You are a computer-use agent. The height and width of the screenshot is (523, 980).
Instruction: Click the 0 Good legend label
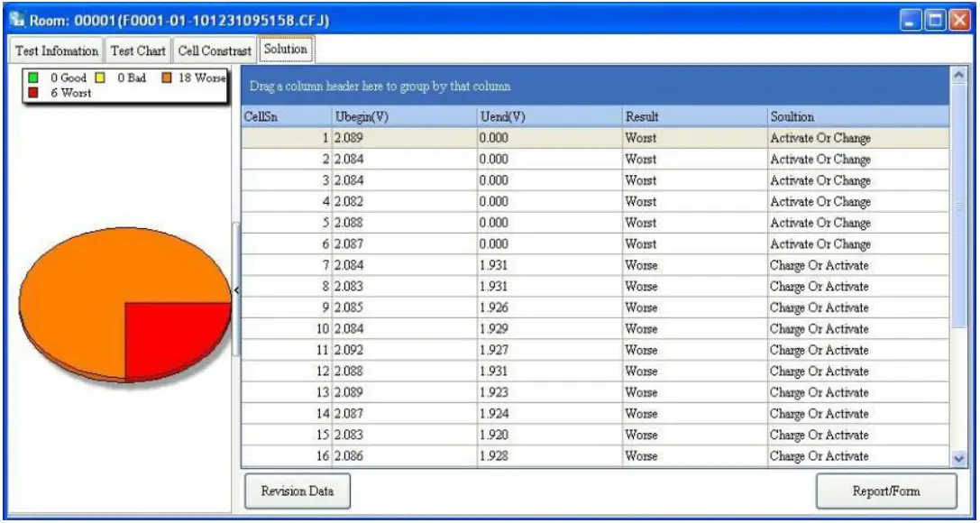point(69,78)
